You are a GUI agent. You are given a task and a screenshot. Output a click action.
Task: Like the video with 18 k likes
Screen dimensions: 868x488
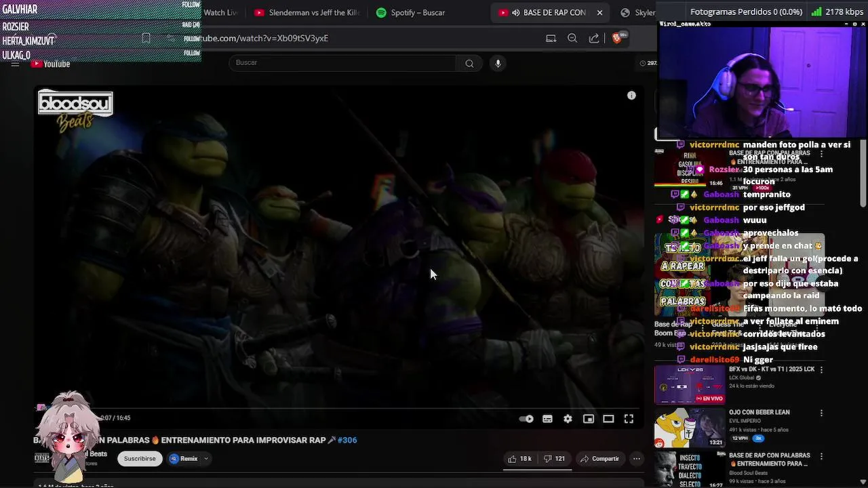(519, 459)
